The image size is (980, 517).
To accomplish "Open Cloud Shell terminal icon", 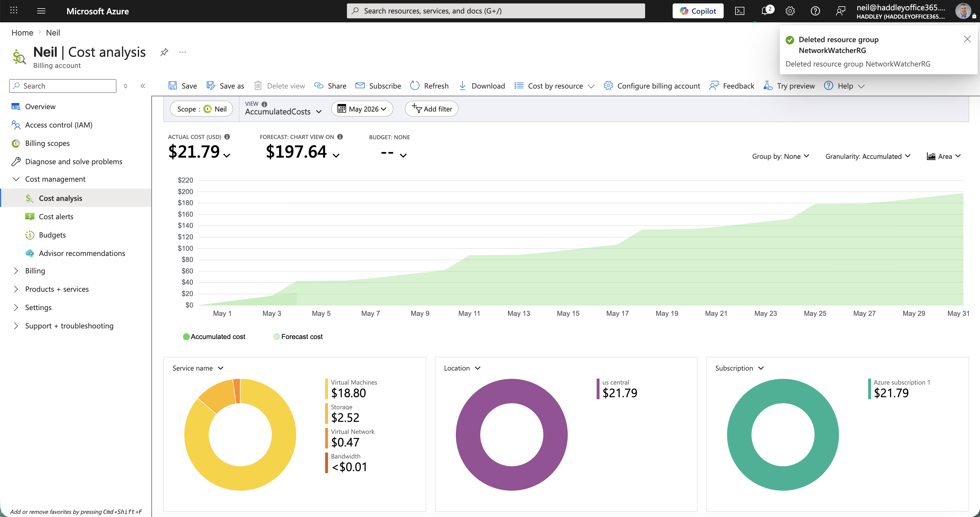I will click(x=739, y=11).
